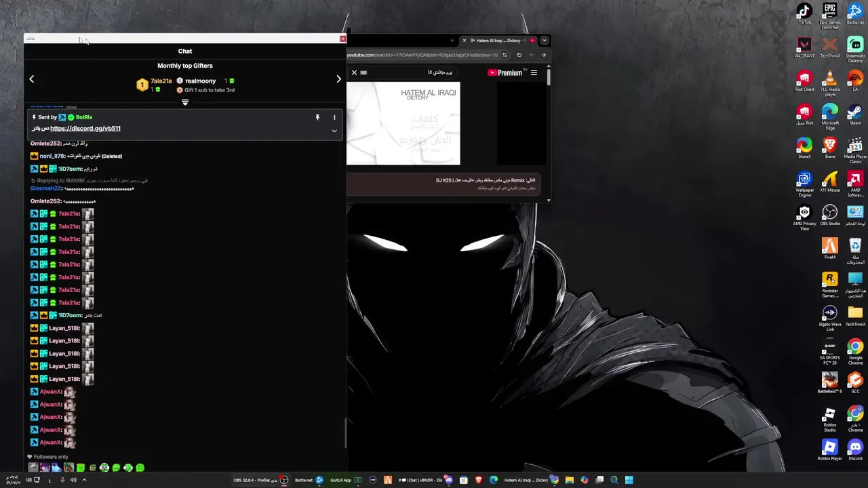
Task: Collapse the Monthly top Gifters panel
Action: click(x=185, y=102)
